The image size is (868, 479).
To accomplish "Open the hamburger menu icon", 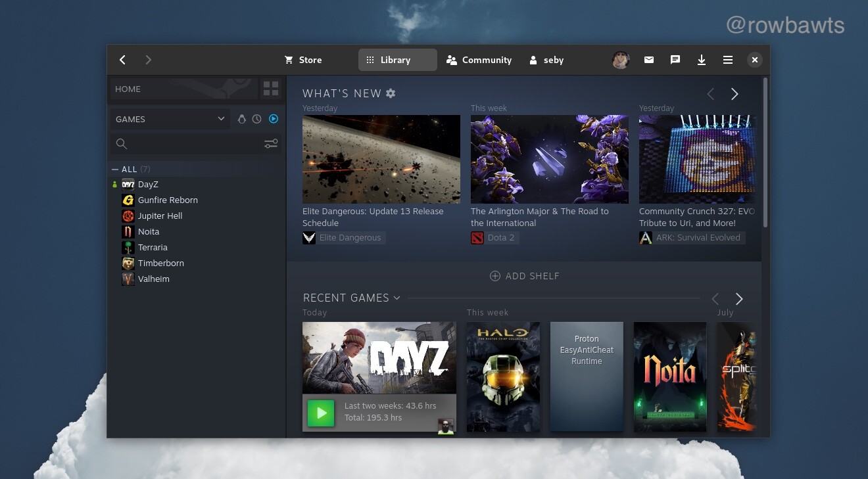I will click(x=727, y=60).
